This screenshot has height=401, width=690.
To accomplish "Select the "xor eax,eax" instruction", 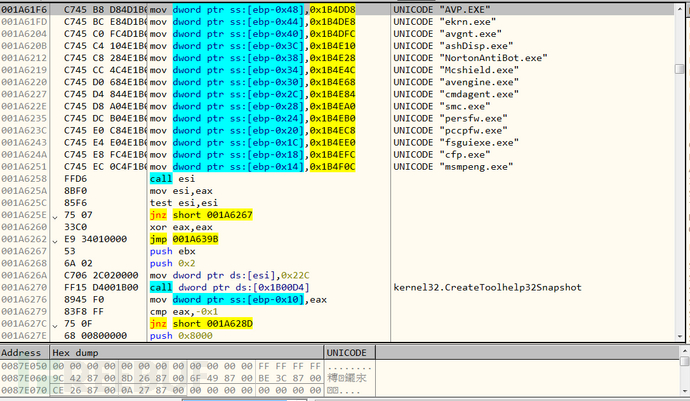I will (x=181, y=227).
